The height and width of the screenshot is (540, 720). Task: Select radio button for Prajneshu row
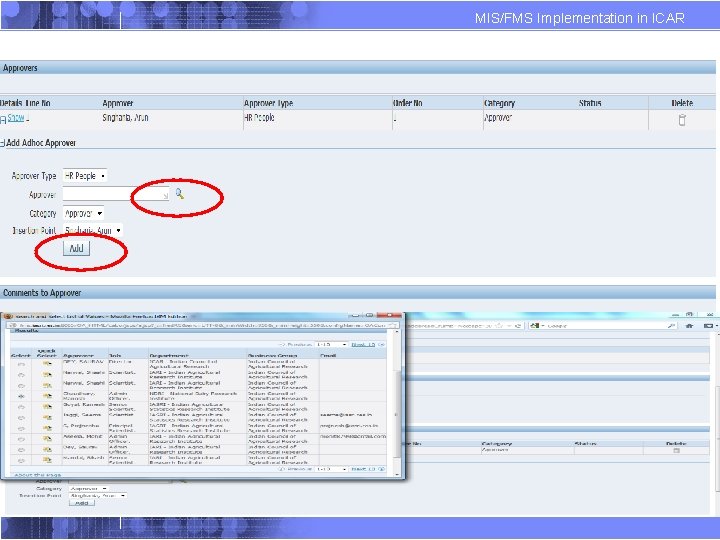point(21,428)
